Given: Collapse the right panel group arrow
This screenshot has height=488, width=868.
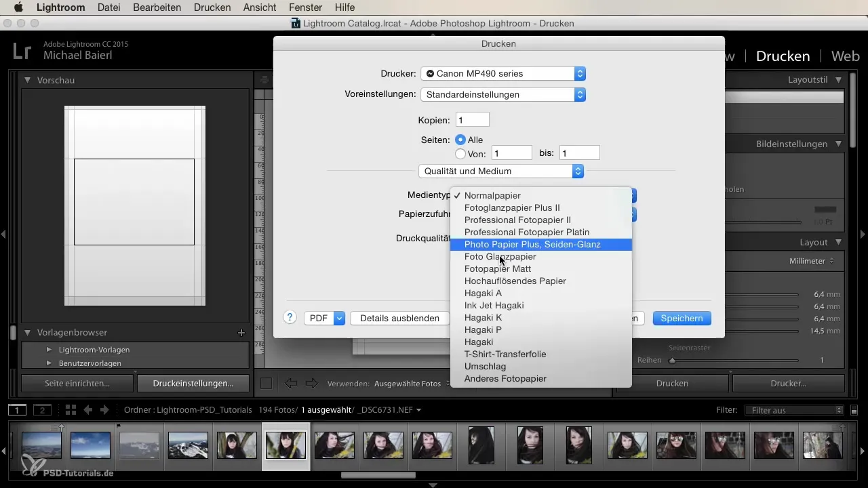Looking at the screenshot, I should point(863,234).
